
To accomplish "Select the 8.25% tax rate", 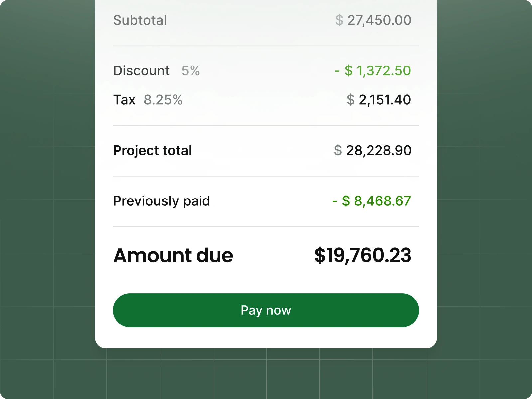I will (x=163, y=100).
